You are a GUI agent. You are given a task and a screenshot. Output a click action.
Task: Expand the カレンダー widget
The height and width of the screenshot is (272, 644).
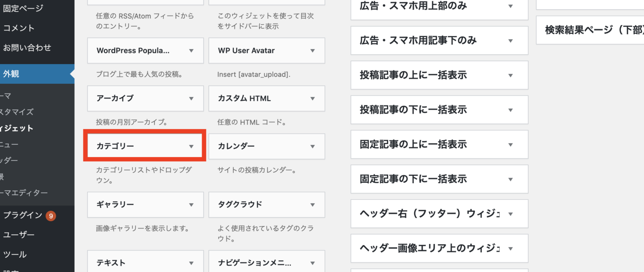[x=266, y=146]
